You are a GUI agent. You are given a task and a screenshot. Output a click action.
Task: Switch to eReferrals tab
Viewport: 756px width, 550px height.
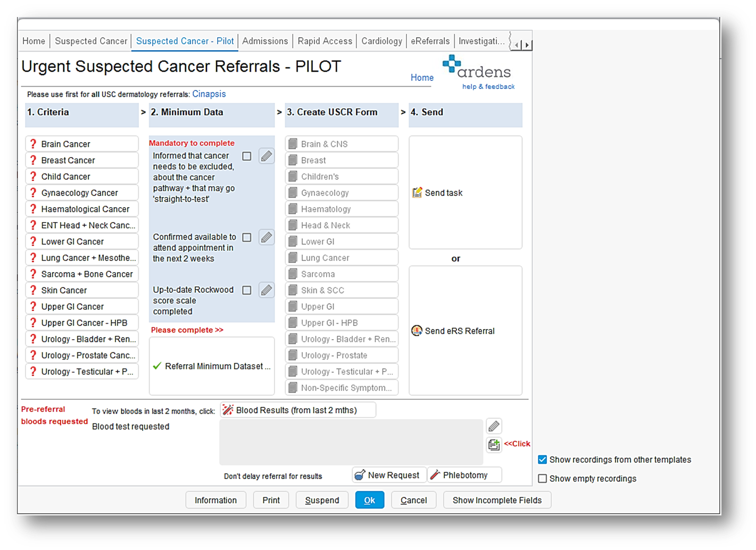point(430,41)
